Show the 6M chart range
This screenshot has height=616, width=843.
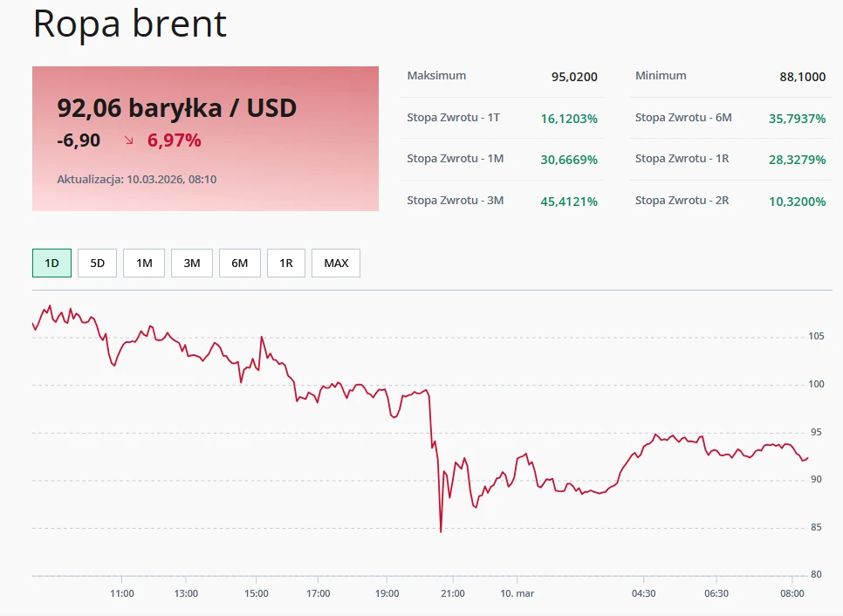click(x=239, y=263)
